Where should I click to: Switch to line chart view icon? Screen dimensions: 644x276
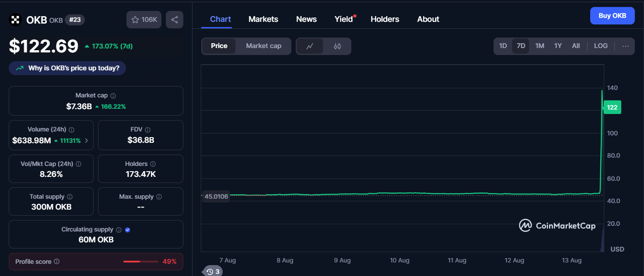point(310,46)
